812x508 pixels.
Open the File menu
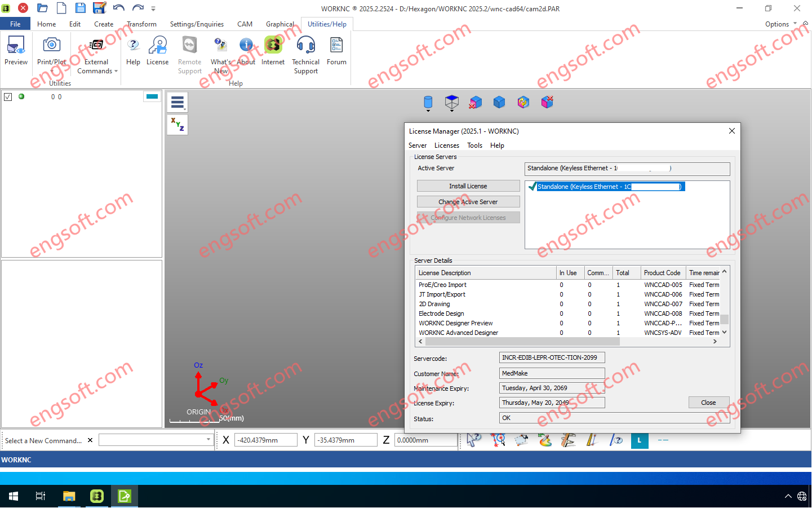15,24
